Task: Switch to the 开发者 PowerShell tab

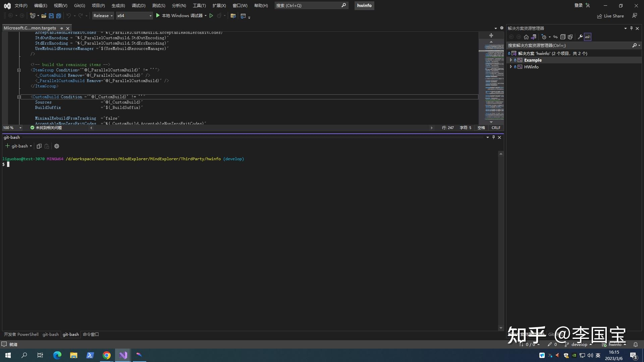Action: 21,335
